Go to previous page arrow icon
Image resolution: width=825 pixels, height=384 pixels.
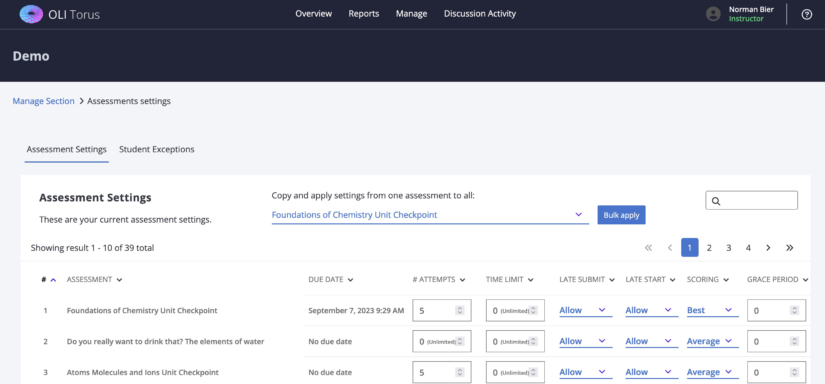pos(670,248)
